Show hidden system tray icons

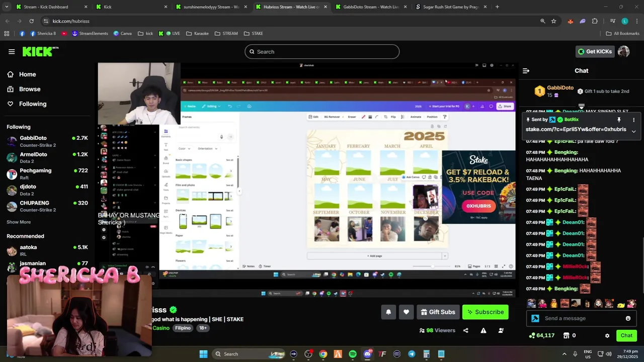[x=564, y=354]
